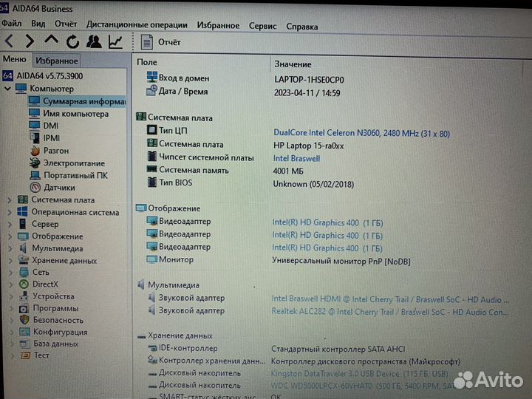
Task: Expand Сеть tree node
Action: (x=11, y=273)
